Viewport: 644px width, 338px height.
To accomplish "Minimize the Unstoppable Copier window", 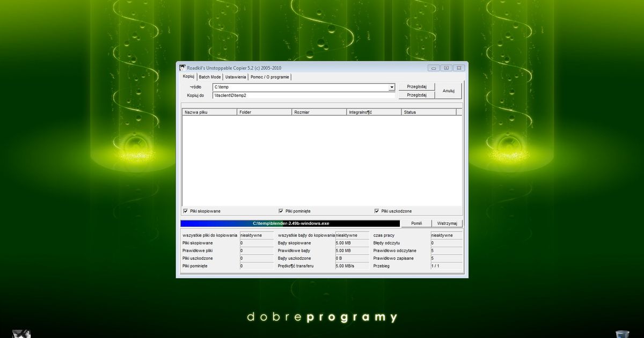I will click(434, 68).
